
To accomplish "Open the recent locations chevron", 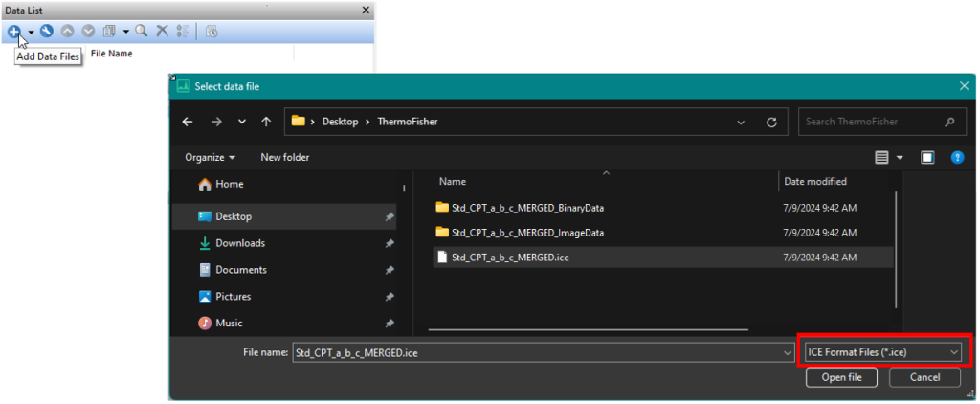I will pos(241,123).
